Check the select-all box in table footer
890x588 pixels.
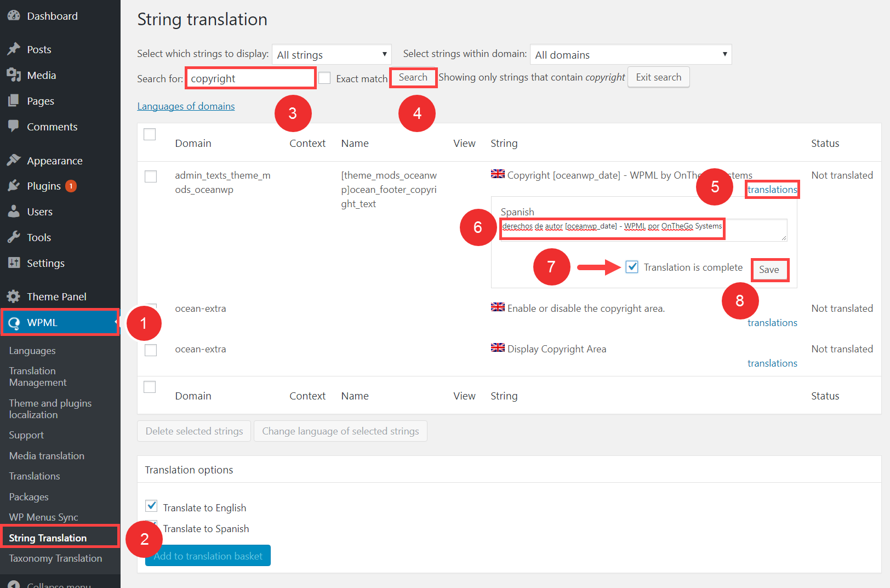click(x=150, y=387)
